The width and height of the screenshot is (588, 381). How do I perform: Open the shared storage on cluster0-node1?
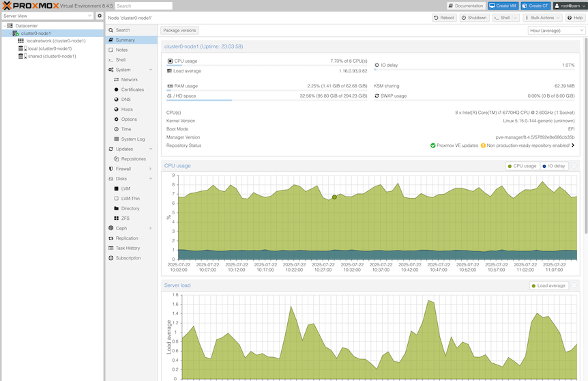pyautogui.click(x=51, y=57)
